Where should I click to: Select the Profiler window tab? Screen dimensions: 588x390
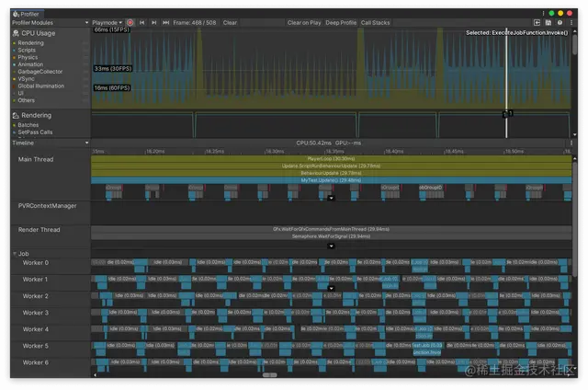coord(27,14)
